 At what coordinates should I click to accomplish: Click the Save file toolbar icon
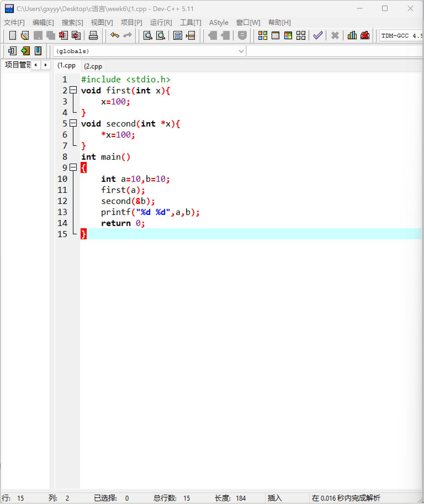38,35
